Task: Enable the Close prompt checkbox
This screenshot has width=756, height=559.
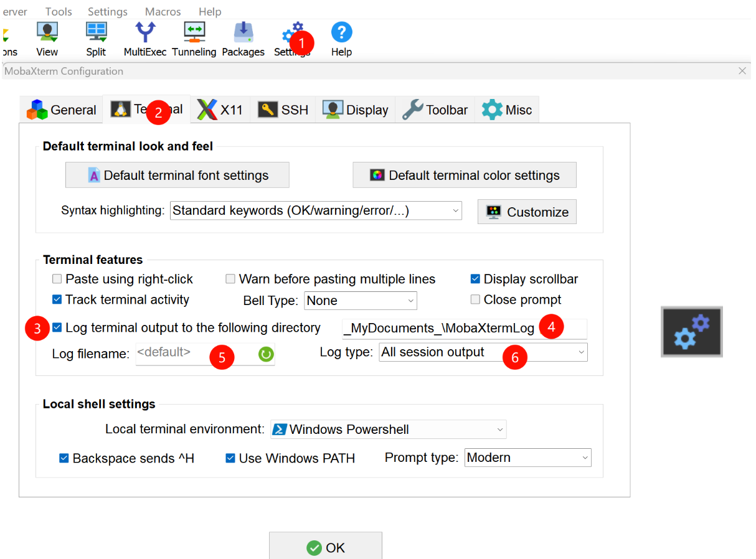Action: click(x=475, y=299)
